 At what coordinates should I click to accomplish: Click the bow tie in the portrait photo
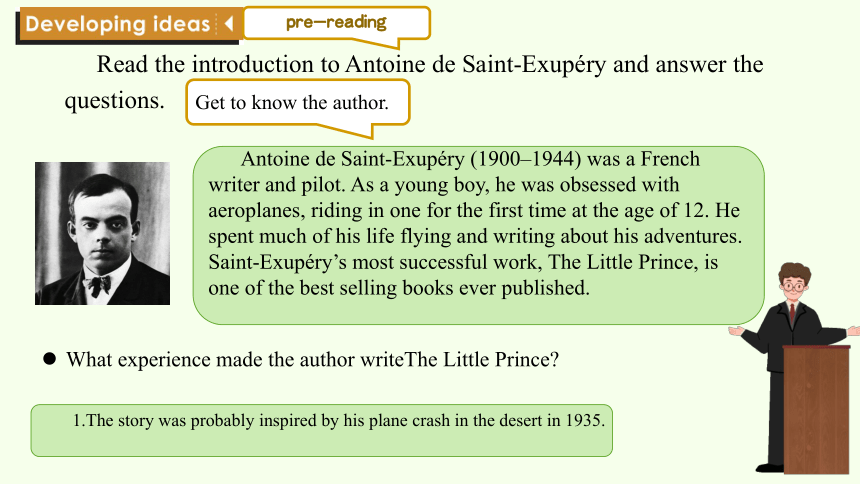pos(99,285)
